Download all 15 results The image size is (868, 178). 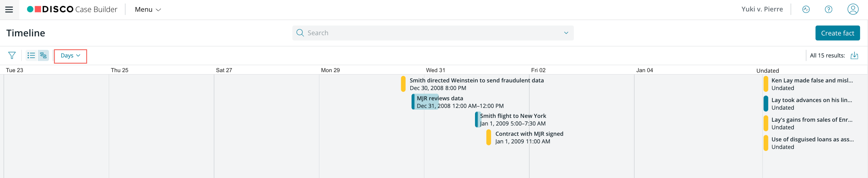[854, 55]
